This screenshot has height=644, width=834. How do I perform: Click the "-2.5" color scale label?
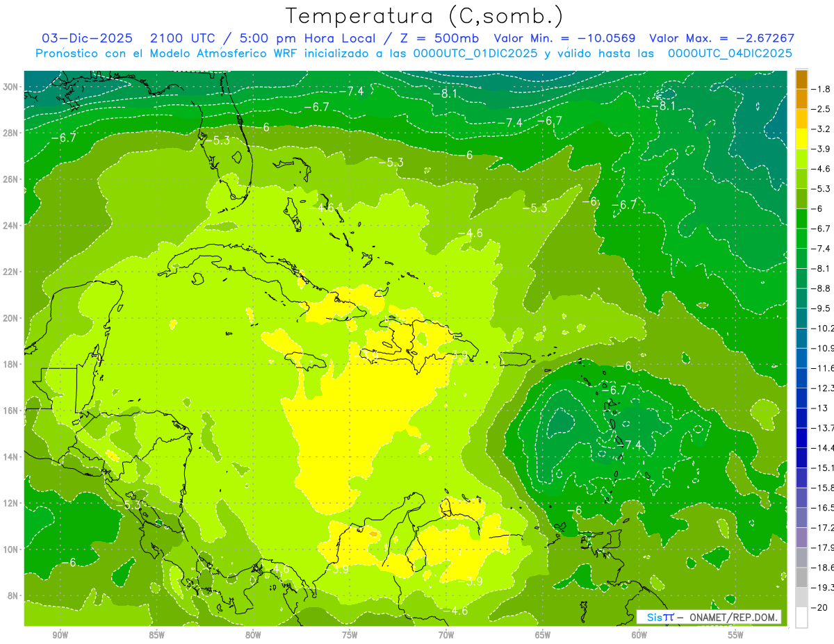821,109
